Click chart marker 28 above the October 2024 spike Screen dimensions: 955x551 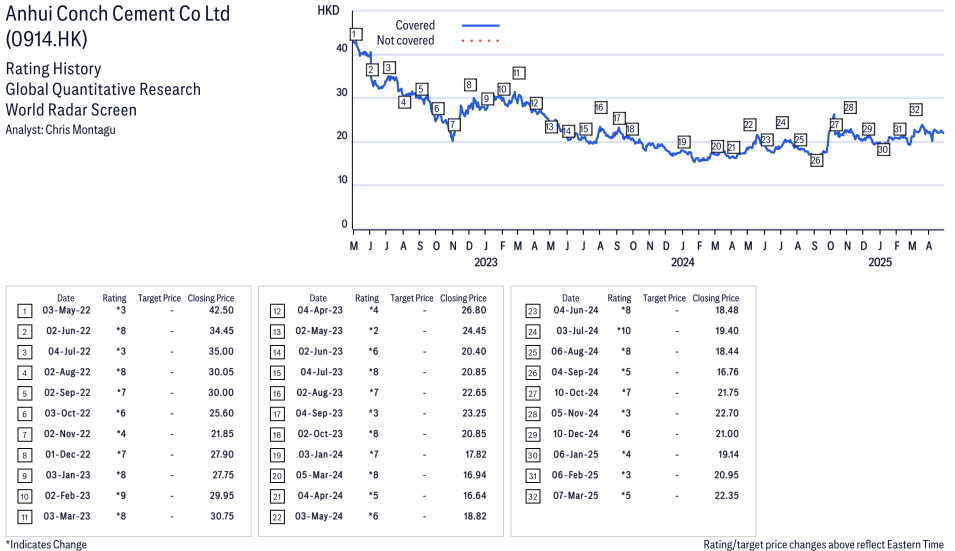850,107
